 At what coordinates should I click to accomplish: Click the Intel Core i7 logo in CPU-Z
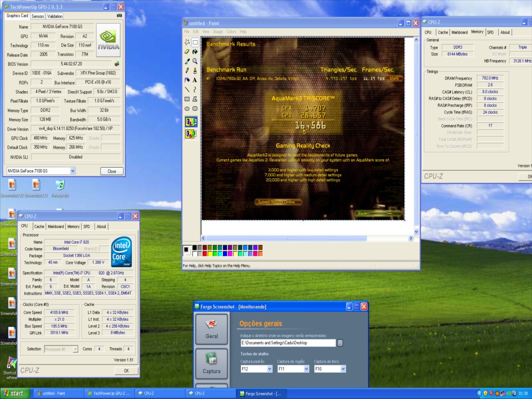(x=121, y=251)
